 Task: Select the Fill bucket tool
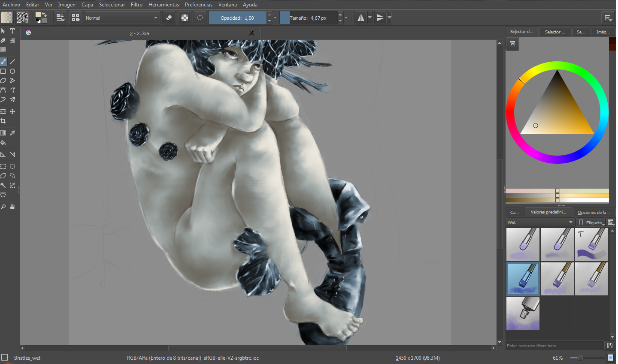3,142
